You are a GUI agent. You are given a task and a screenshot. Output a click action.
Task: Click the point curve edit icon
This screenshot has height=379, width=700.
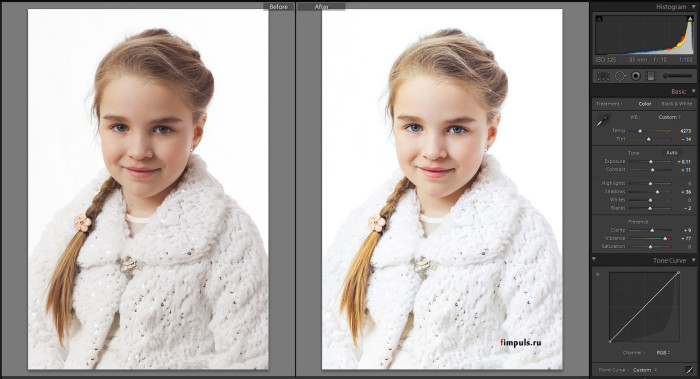coord(690,370)
